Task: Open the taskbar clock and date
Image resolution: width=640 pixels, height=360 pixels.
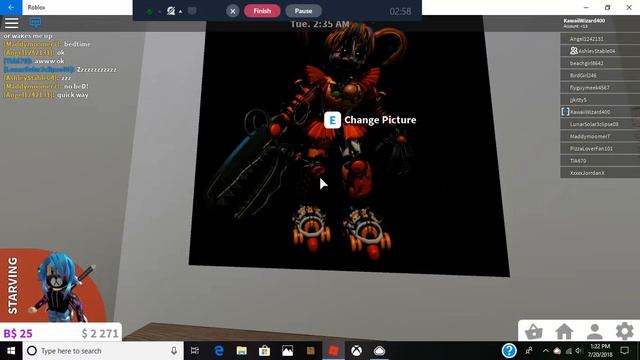Action: [x=600, y=351]
